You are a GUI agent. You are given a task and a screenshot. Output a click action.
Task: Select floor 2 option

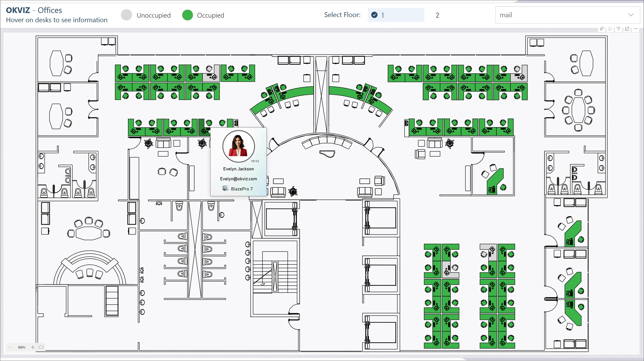pos(437,15)
